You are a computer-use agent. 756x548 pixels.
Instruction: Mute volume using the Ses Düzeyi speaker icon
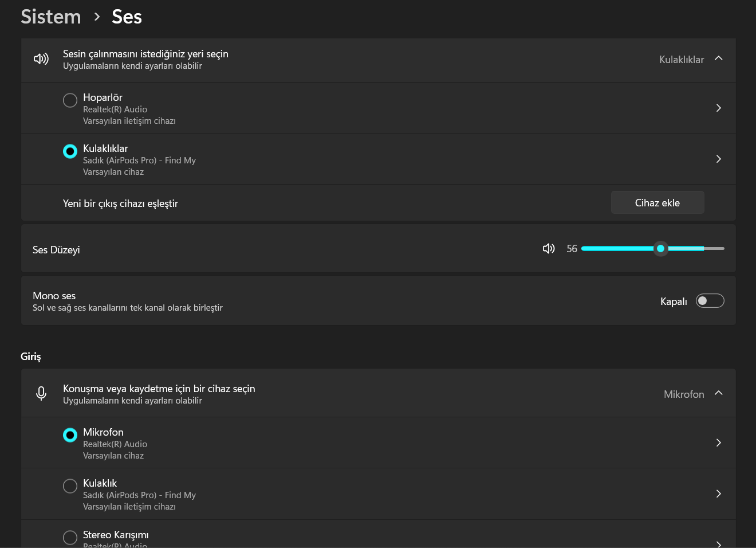(x=549, y=249)
